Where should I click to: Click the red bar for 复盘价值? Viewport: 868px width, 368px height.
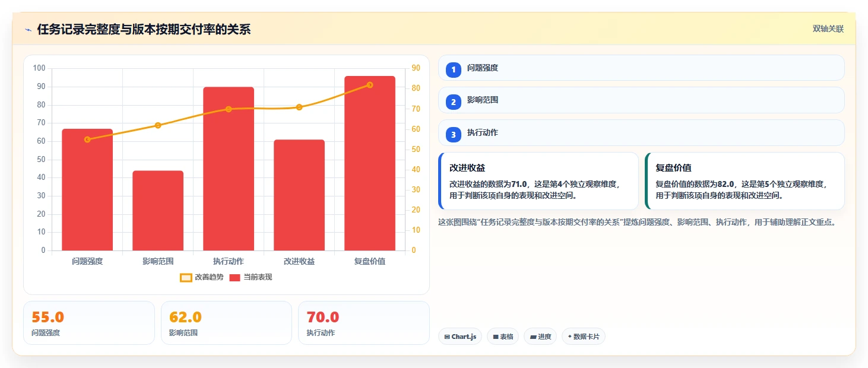point(370,163)
